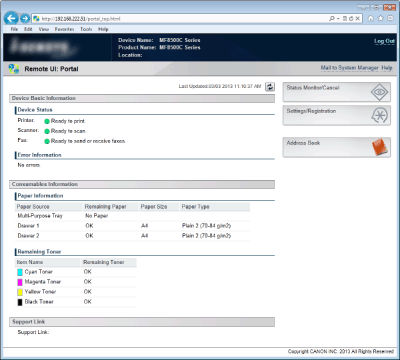Click the browser page favicon in address bar
This screenshot has height=360, width=400.
point(36,18)
